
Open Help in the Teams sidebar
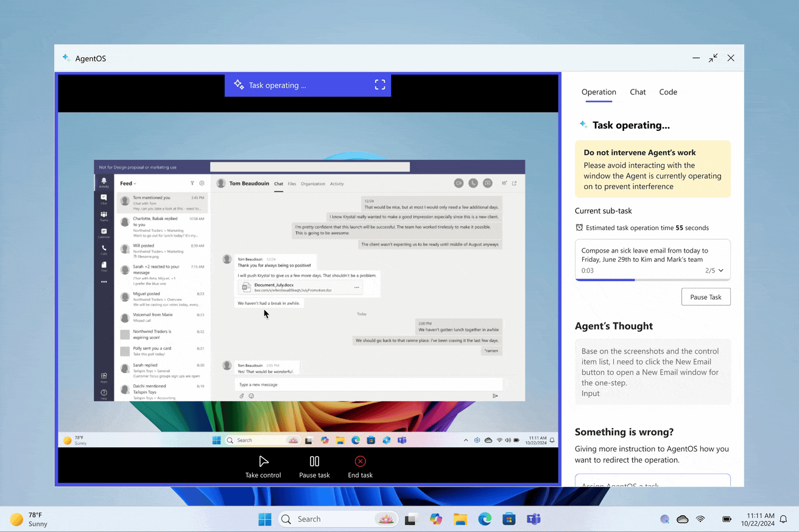pyautogui.click(x=104, y=394)
